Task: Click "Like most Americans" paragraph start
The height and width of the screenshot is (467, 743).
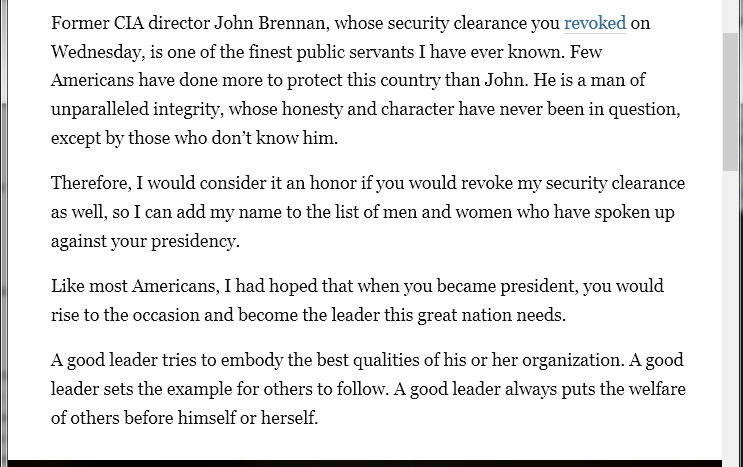Action: 135,286
